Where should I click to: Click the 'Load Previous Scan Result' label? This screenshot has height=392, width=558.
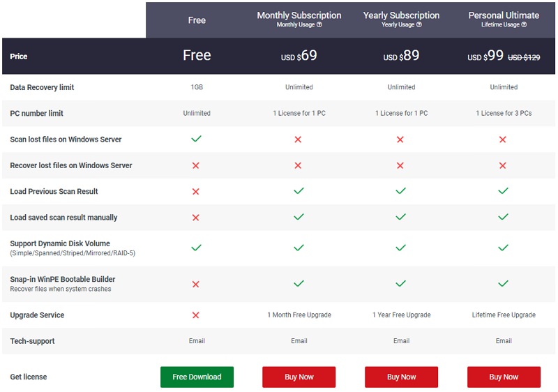coord(54,191)
